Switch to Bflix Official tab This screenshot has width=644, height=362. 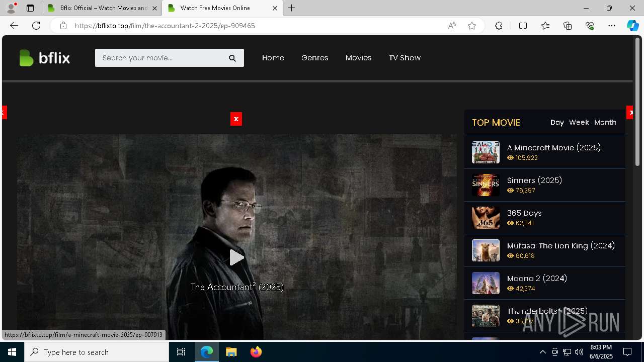102,8
